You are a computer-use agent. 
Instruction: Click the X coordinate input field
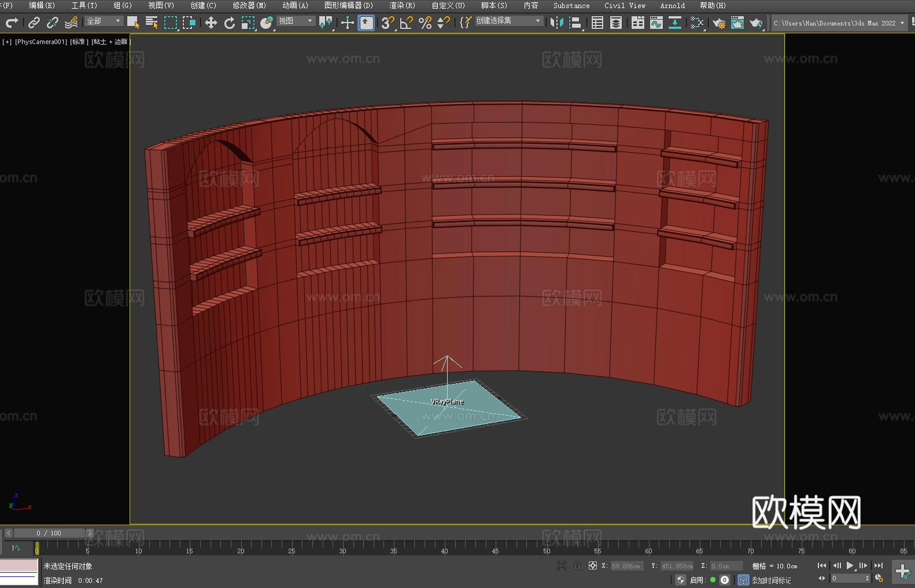[627, 566]
